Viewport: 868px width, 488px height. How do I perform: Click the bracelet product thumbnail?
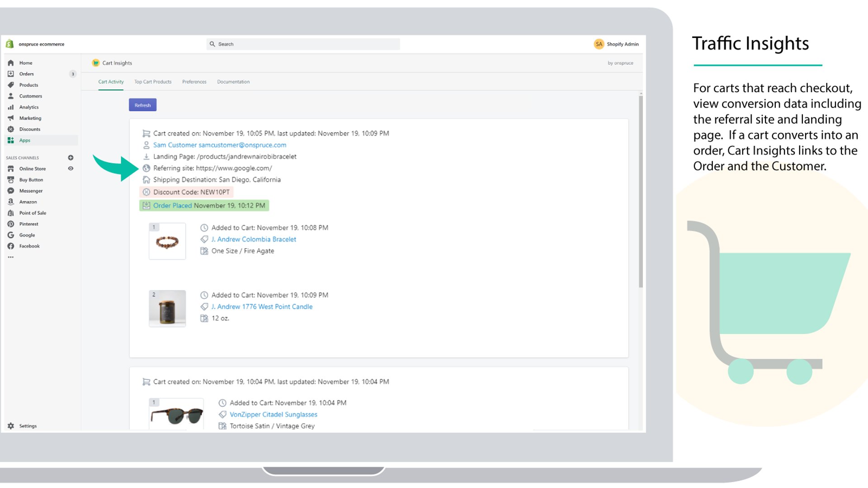[x=167, y=241]
